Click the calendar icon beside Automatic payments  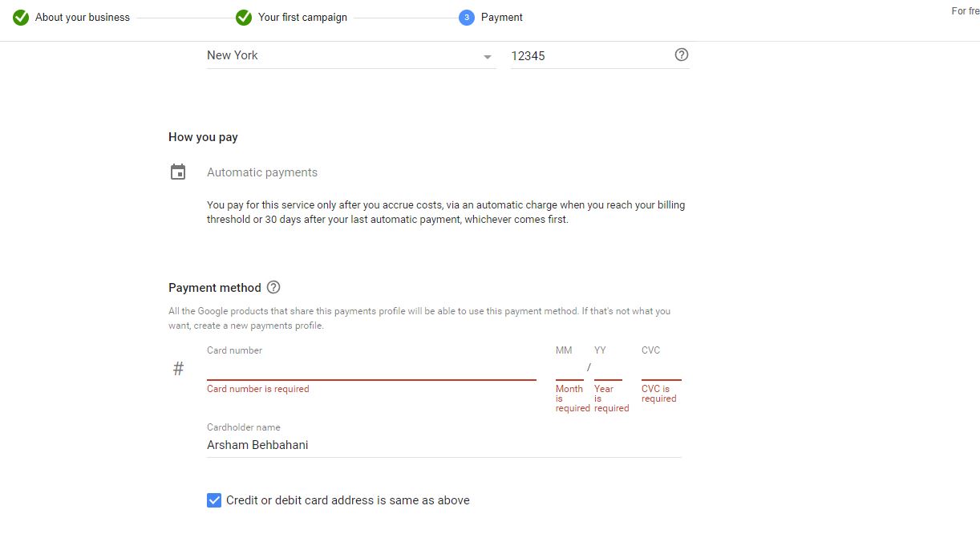coord(178,172)
